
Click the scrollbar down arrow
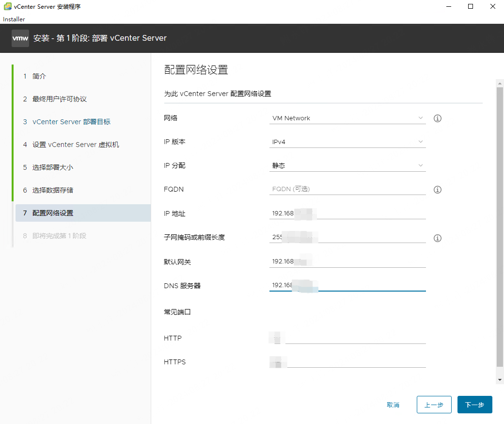click(x=500, y=380)
